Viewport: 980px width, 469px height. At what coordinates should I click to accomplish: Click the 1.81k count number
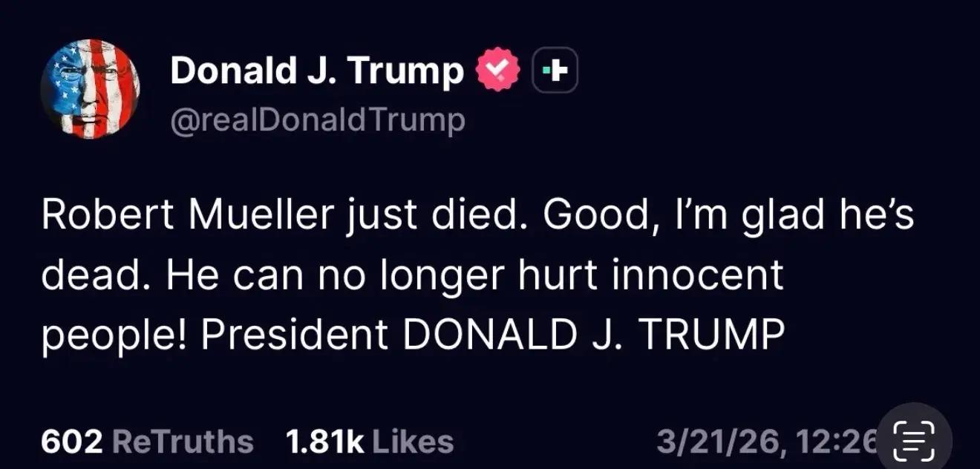point(324,442)
